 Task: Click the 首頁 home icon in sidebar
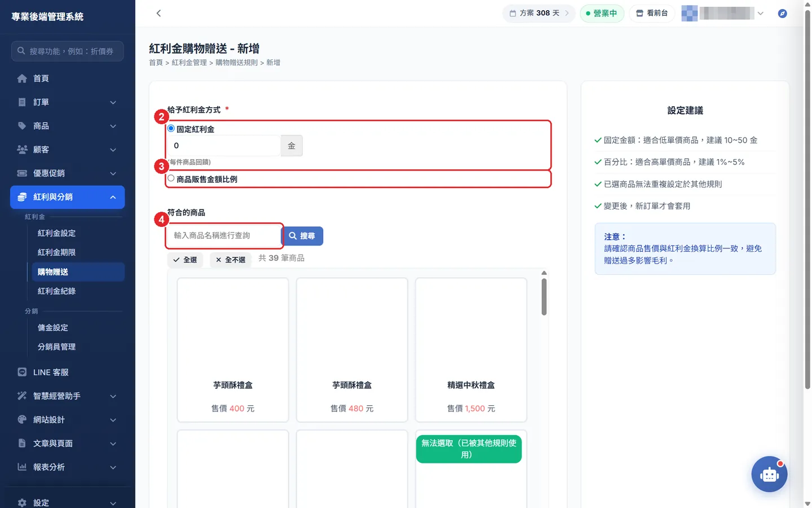[x=22, y=78]
